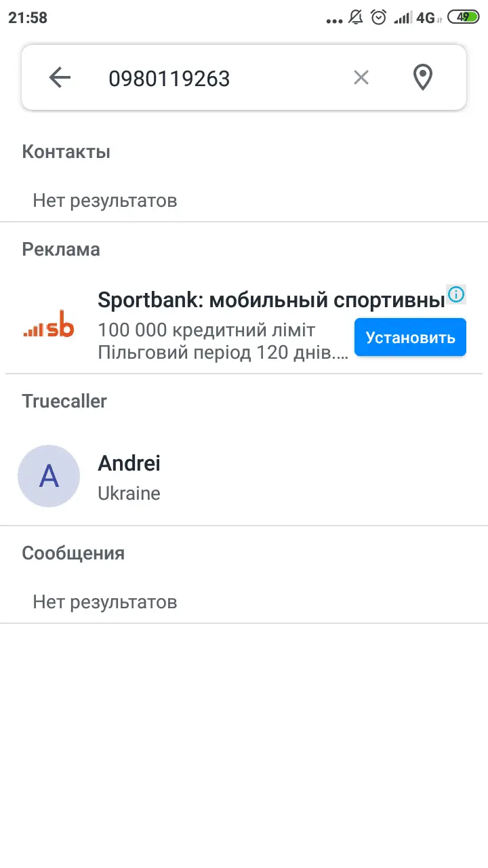Image resolution: width=488 pixels, height=868 pixels.
Task: Tap the three dots in status bar
Action: [x=334, y=20]
